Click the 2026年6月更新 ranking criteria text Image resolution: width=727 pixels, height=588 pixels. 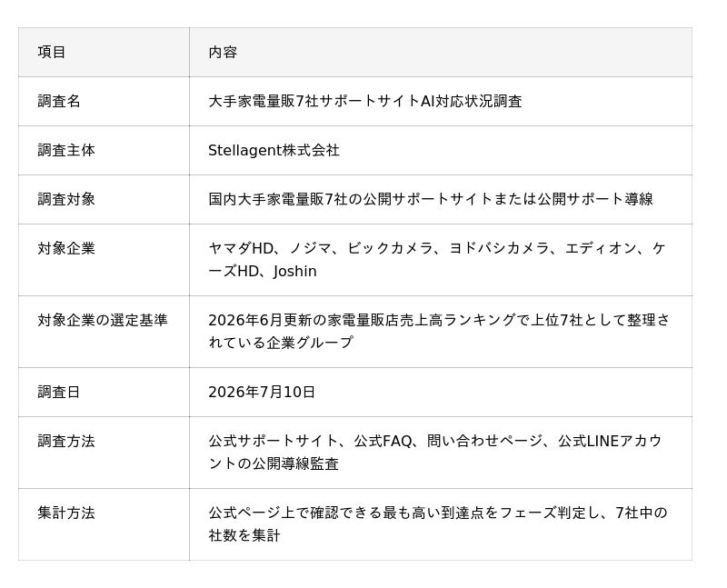pos(439,331)
